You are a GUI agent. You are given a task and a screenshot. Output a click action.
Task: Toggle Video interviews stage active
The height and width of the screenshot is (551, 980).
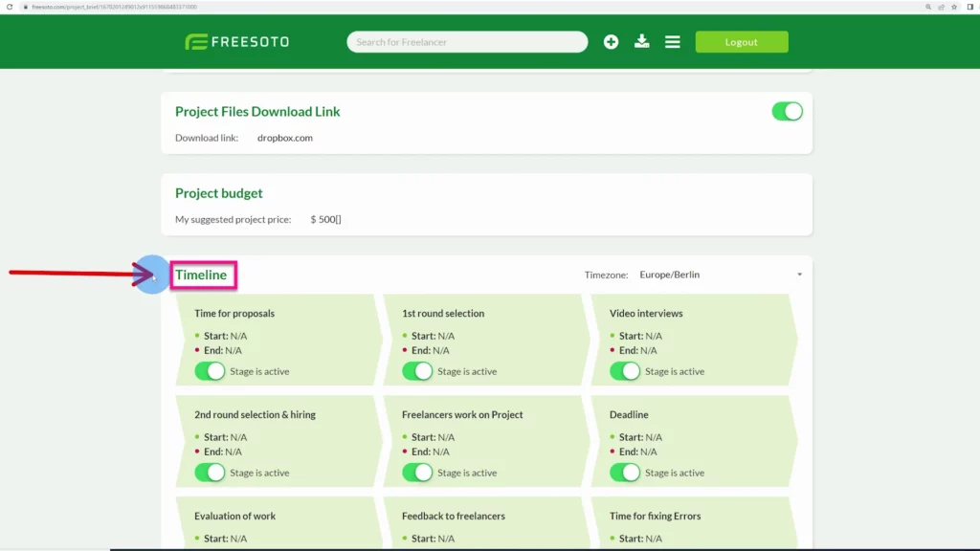[624, 371]
